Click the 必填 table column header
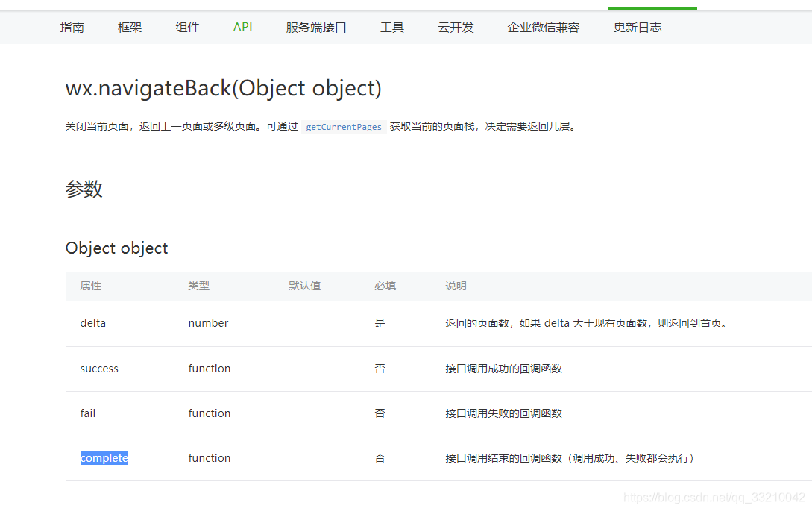 pos(385,286)
